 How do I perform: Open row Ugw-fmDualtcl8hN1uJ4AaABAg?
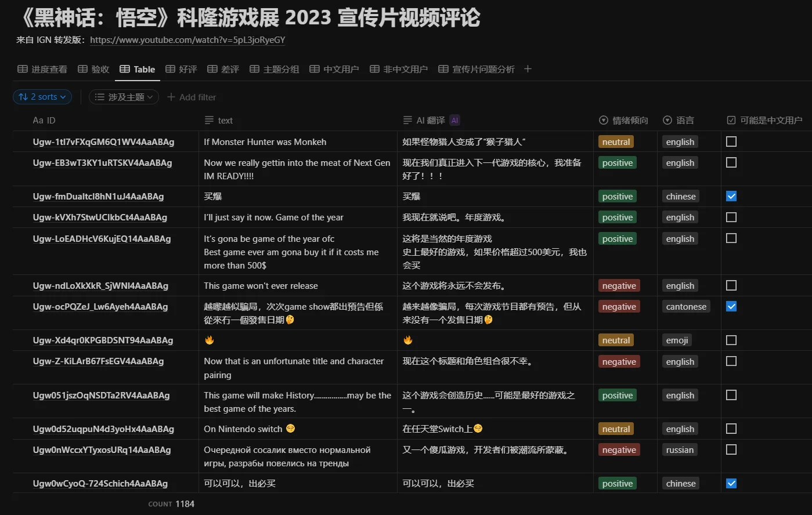click(98, 196)
